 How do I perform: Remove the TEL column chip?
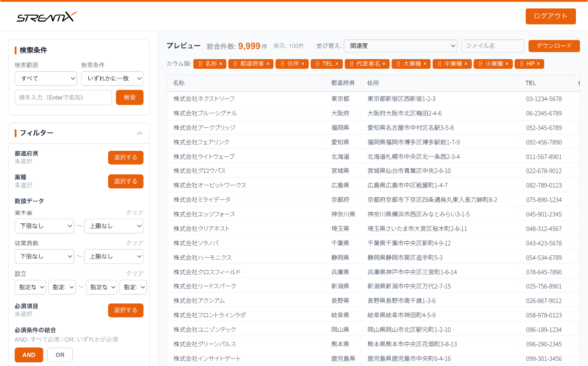tap(337, 64)
